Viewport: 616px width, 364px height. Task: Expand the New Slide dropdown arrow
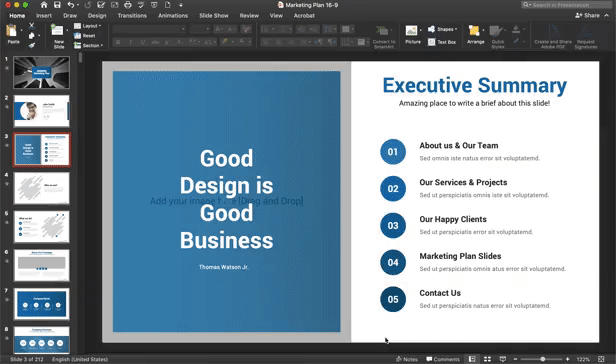coord(67,30)
